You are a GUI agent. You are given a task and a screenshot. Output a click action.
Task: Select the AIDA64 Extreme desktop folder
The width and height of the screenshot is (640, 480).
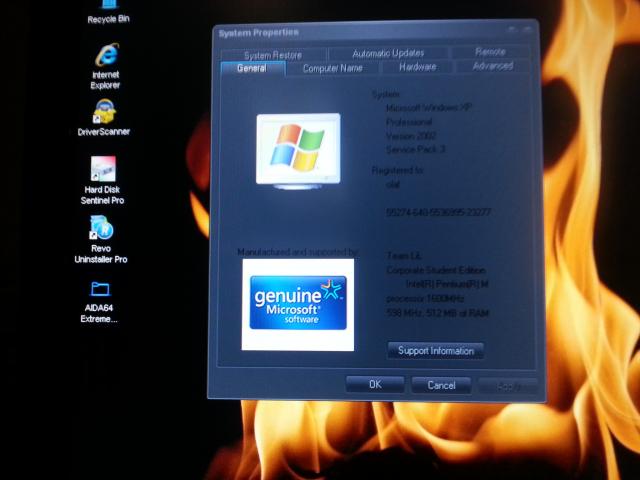tap(99, 291)
